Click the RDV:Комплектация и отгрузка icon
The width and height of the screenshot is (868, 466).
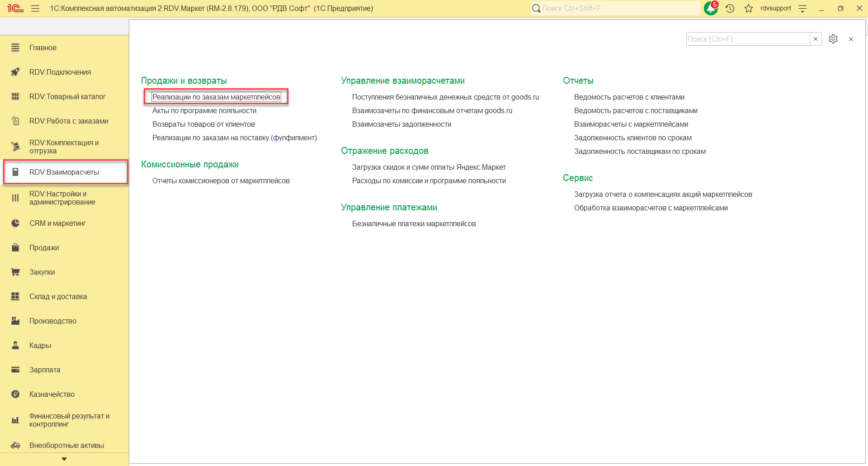tap(15, 147)
